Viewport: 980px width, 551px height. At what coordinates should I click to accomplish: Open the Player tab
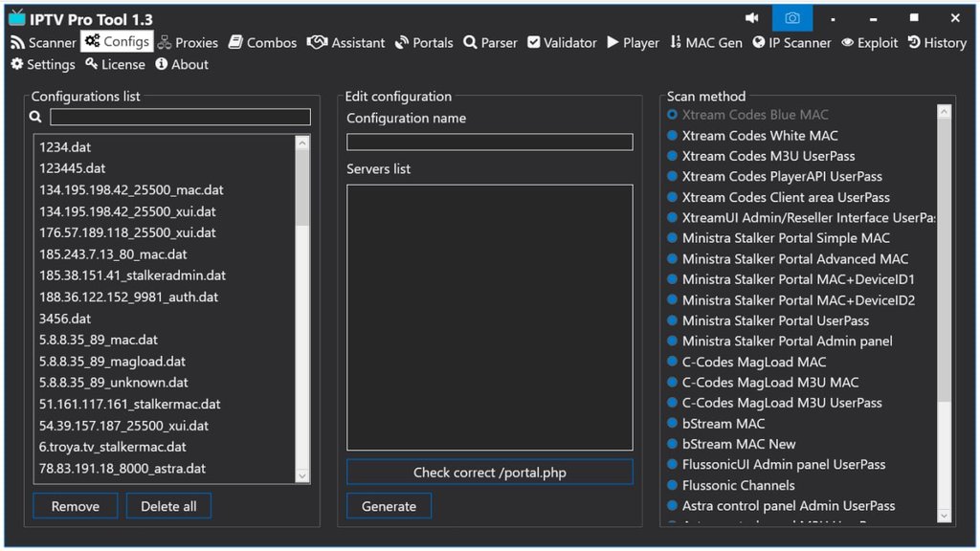coord(634,42)
